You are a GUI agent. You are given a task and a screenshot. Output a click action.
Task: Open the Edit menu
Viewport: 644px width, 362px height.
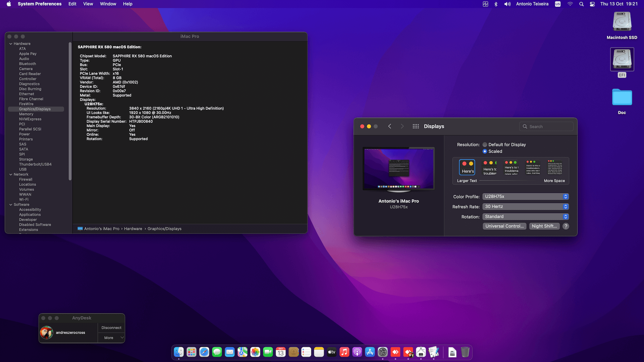coord(72,4)
